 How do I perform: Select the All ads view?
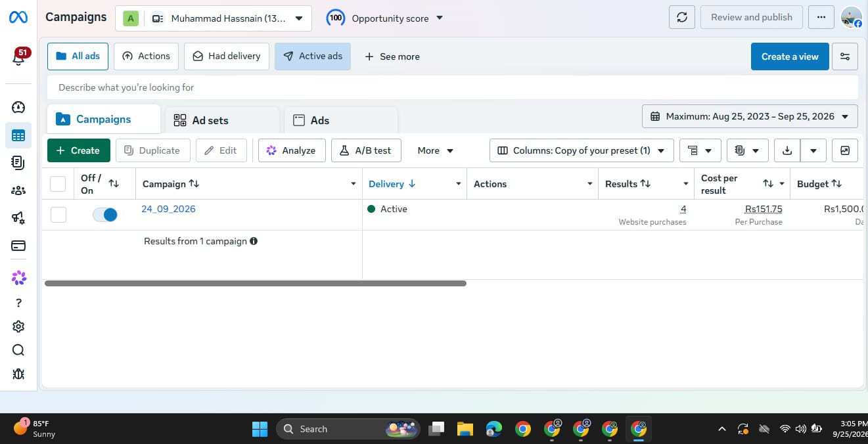pos(78,56)
